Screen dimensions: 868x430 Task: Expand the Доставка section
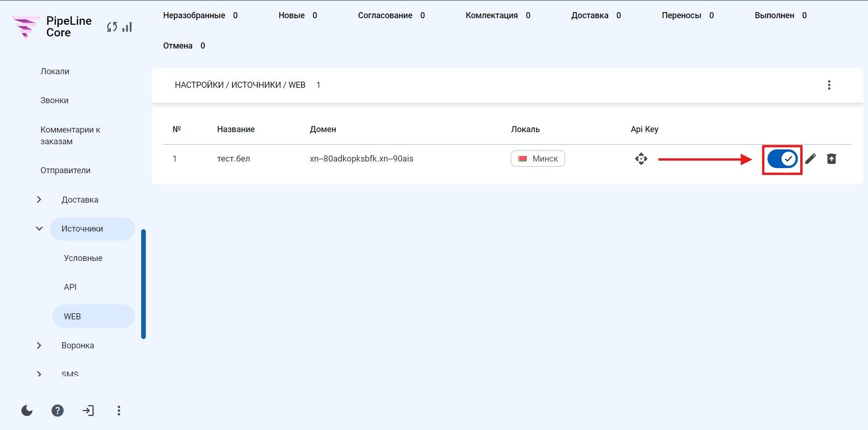coord(39,200)
